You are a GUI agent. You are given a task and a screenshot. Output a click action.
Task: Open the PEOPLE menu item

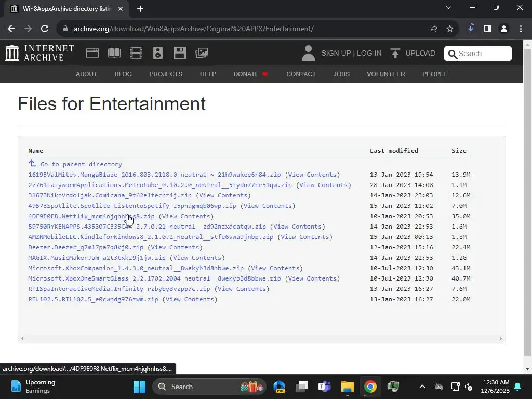435,74
